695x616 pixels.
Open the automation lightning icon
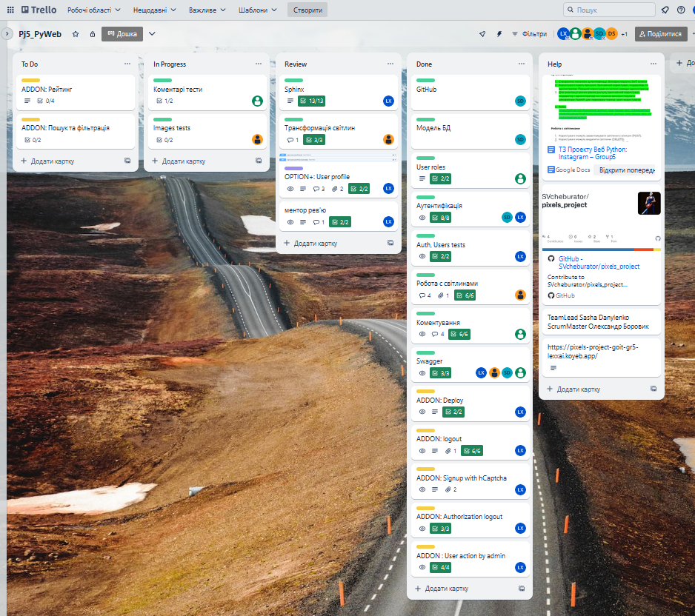click(x=499, y=33)
